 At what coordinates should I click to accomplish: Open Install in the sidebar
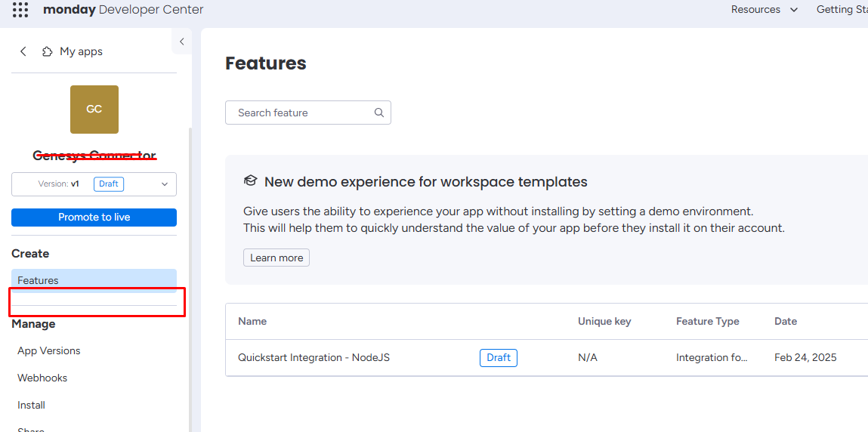point(32,405)
